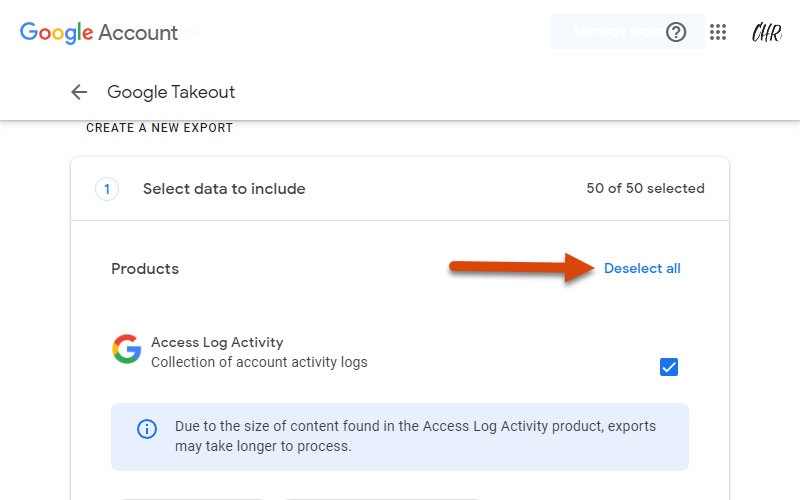Click the Google G product logo

(127, 349)
